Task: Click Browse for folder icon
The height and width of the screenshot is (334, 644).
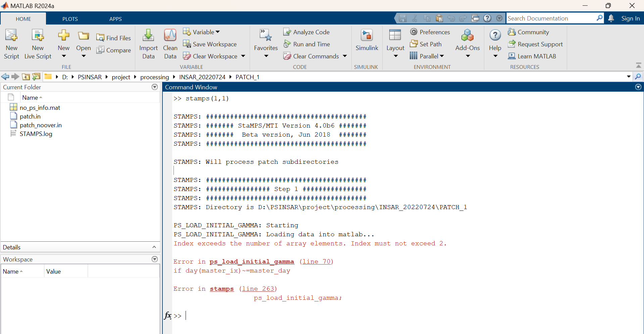Action: tap(36, 77)
